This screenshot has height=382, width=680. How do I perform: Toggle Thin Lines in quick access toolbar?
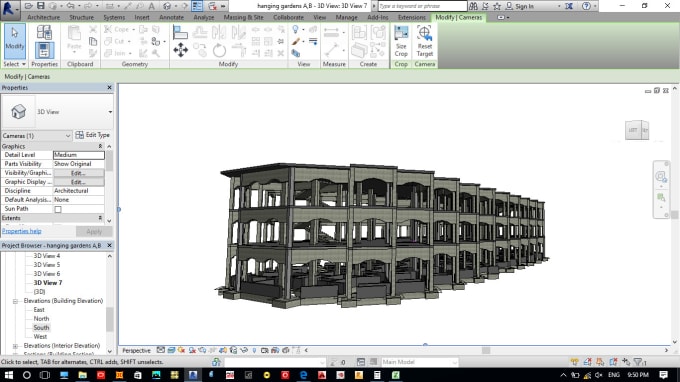[197, 6]
